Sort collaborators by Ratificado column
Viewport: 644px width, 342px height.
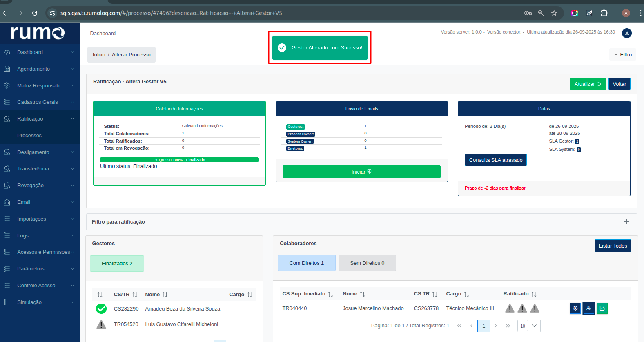(x=534, y=294)
